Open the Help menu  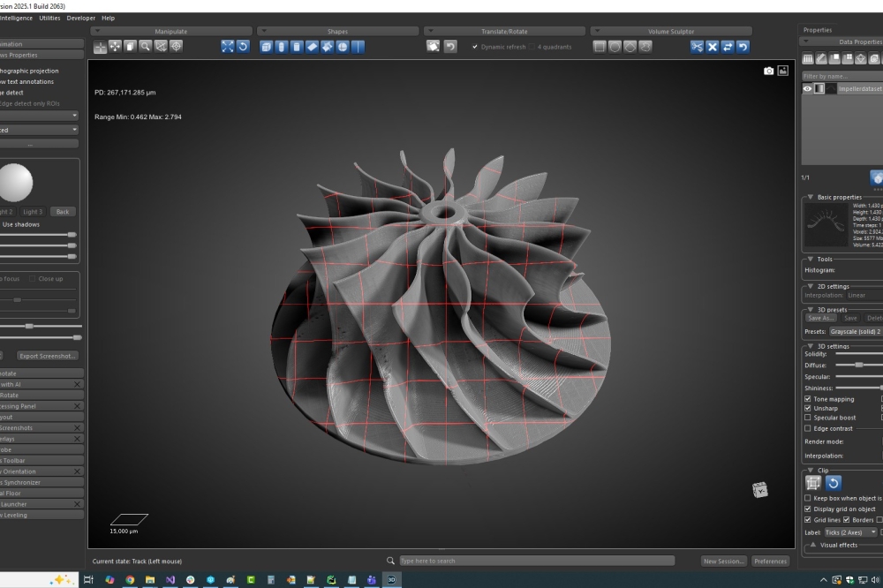click(108, 18)
